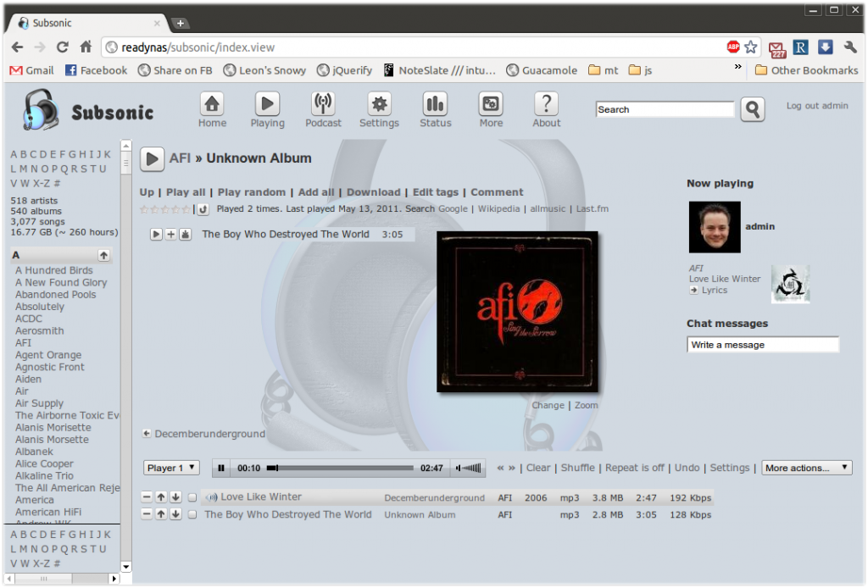Click the magnifier search button
Screen dimensions: 868x588
pyautogui.click(x=753, y=109)
